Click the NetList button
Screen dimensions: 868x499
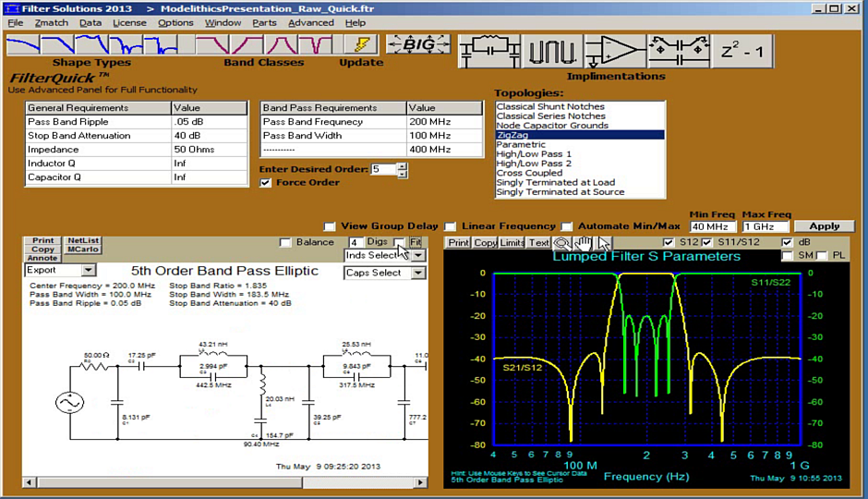click(83, 240)
